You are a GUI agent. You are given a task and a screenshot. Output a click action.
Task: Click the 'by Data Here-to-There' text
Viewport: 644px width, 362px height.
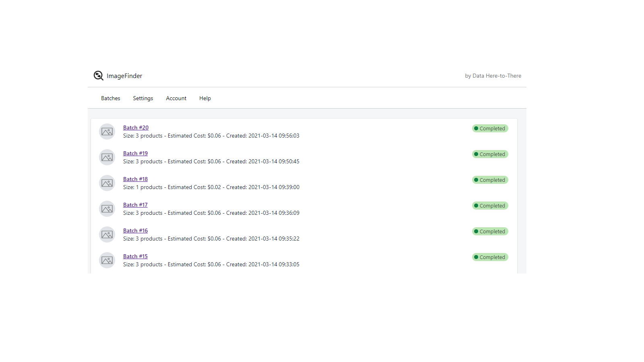click(x=493, y=76)
